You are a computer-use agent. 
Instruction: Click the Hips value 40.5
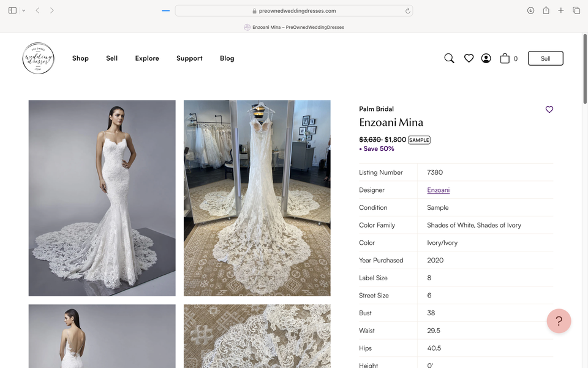[434, 348]
